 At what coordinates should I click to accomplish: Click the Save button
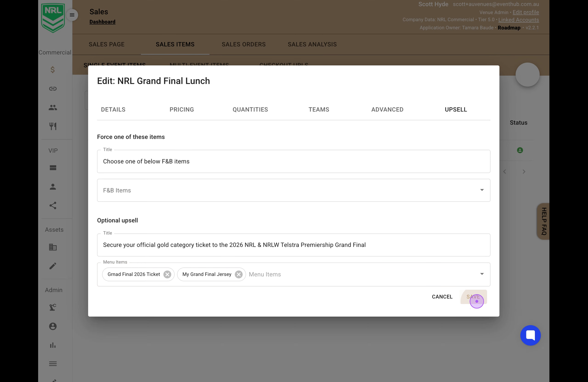(x=473, y=297)
